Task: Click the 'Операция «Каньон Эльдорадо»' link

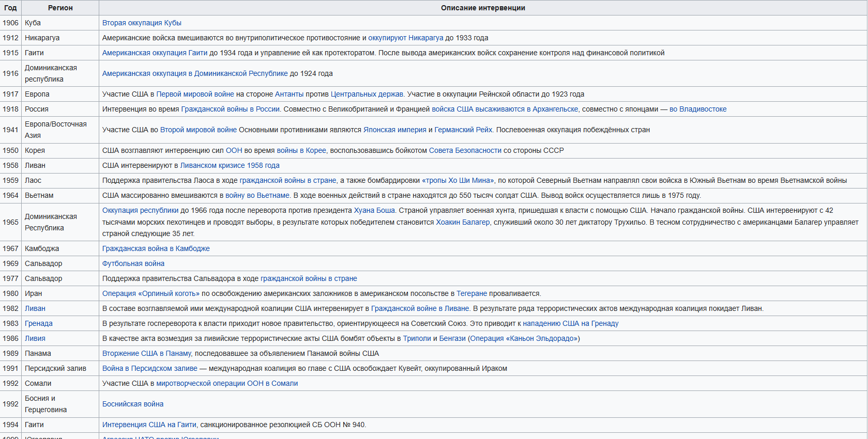Action: pos(524,338)
